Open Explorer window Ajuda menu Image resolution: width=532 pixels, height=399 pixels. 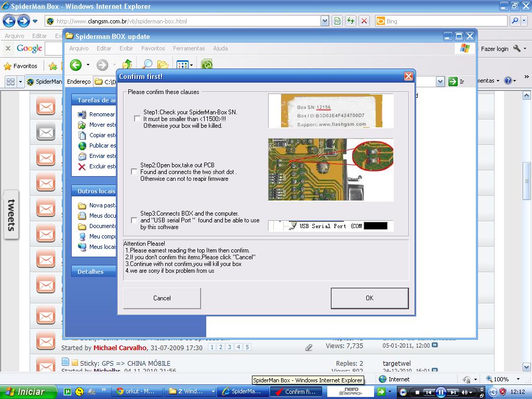pyautogui.click(x=220, y=48)
